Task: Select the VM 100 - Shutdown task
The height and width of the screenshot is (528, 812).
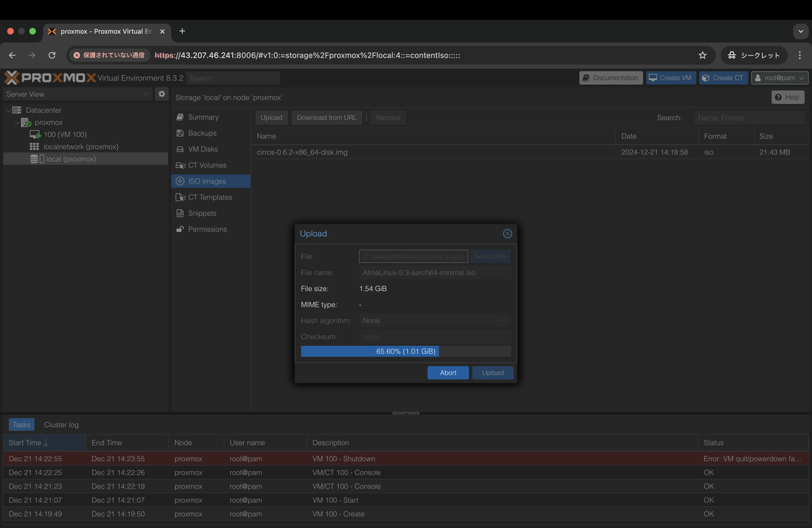Action: (x=406, y=459)
